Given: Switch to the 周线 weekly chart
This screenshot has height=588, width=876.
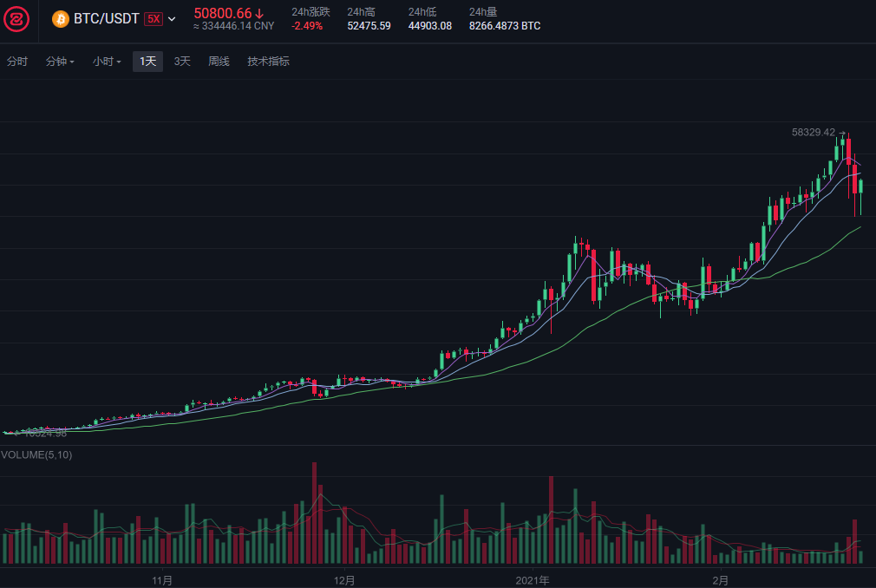Looking at the screenshot, I should [x=219, y=62].
